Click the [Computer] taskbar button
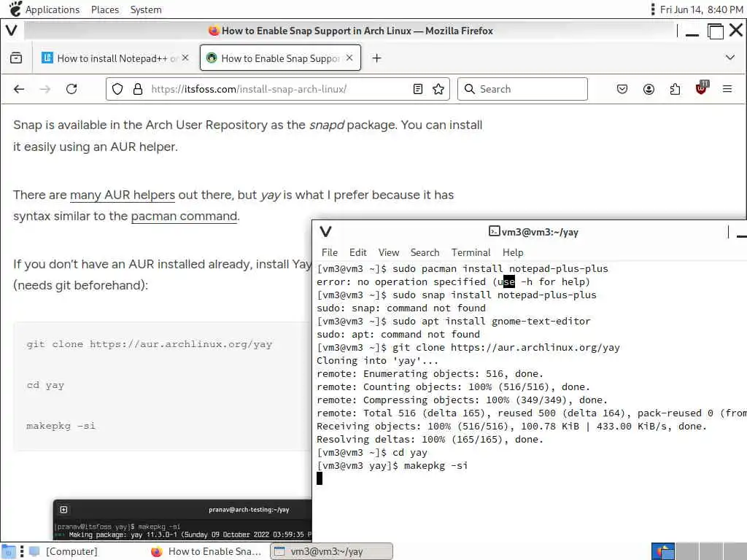Image resolution: width=747 pixels, height=560 pixels. click(63, 551)
